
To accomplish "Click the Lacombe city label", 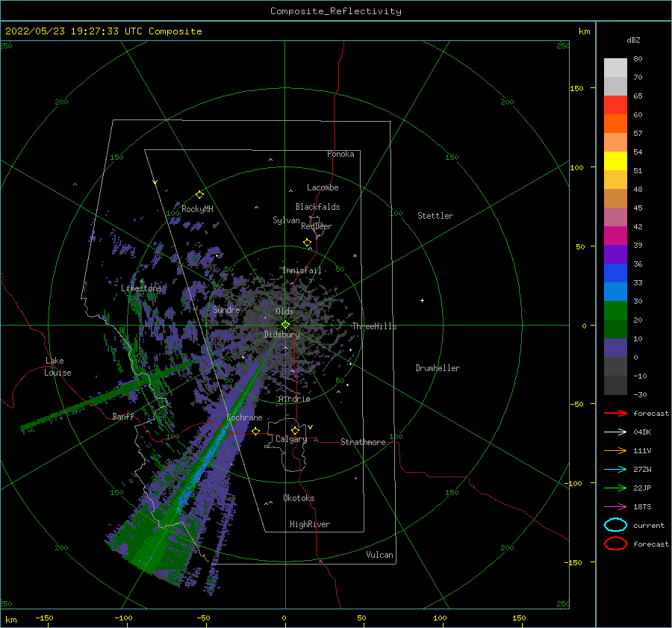I will click(323, 187).
